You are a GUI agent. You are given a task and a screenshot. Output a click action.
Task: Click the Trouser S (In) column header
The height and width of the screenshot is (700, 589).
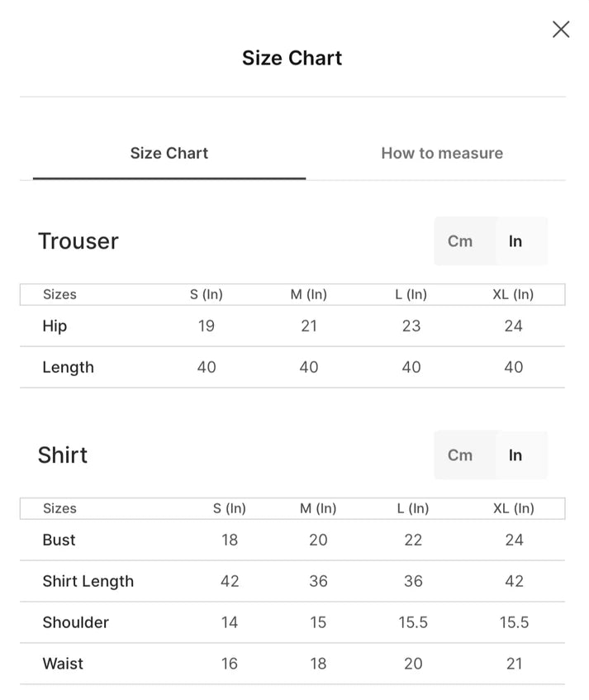coord(207,294)
